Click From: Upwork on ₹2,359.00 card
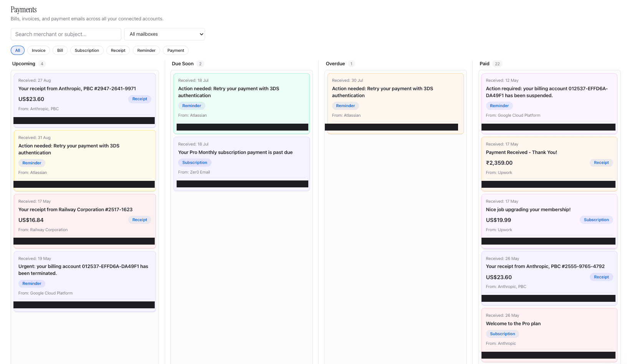Viewport: 627px width, 364px height. click(499, 173)
